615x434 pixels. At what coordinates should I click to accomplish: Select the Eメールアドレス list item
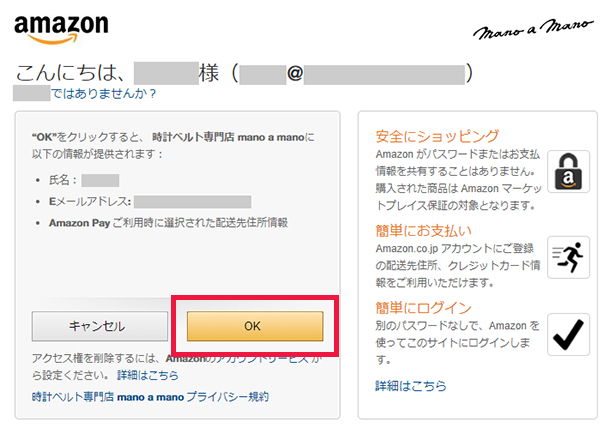140,202
